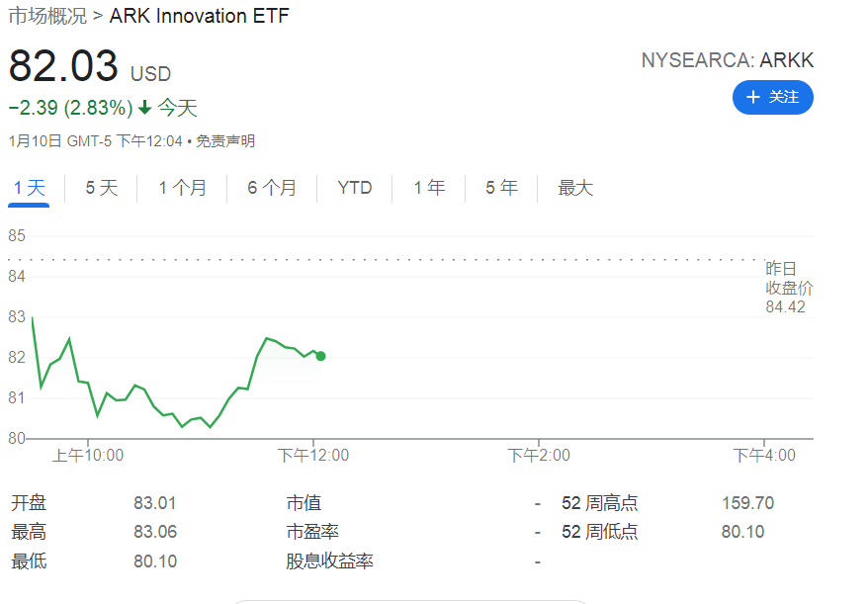The width and height of the screenshot is (868, 604).
Task: Click the NYSEARCA: ARKK ticker label
Action: click(727, 60)
